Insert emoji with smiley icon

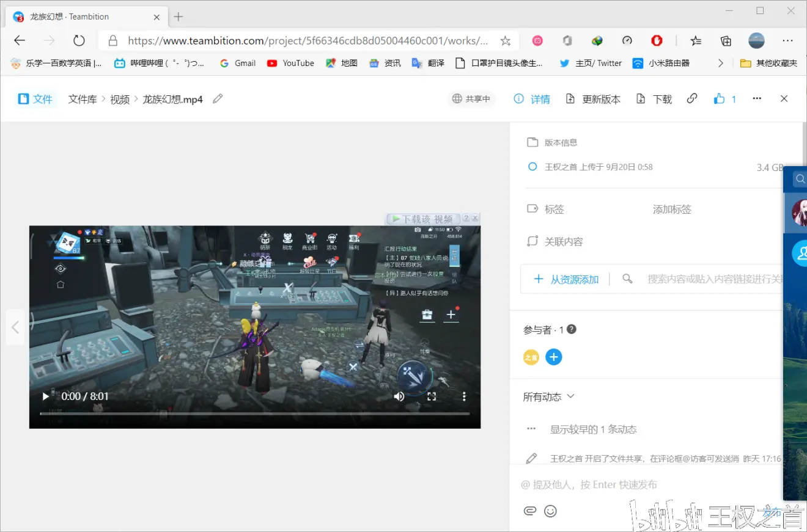(551, 511)
